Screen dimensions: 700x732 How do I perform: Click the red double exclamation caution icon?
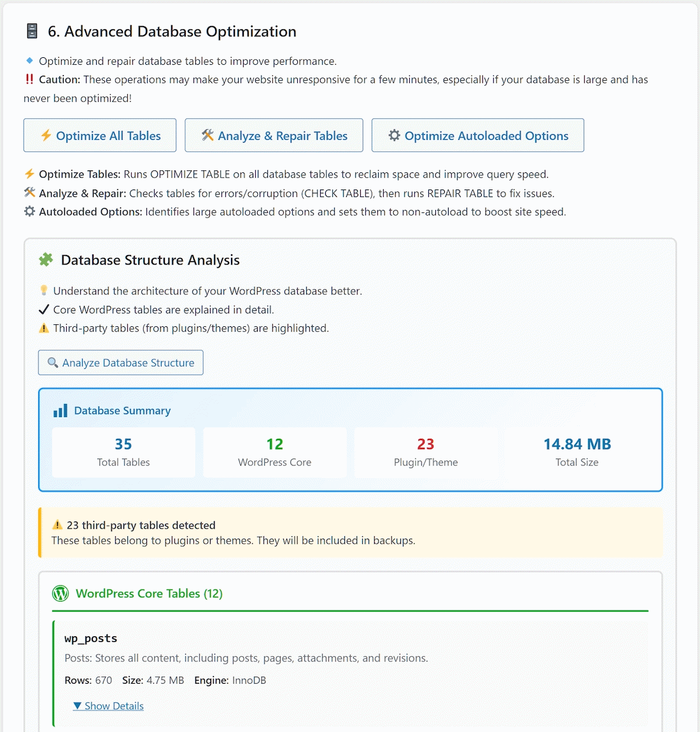29,79
